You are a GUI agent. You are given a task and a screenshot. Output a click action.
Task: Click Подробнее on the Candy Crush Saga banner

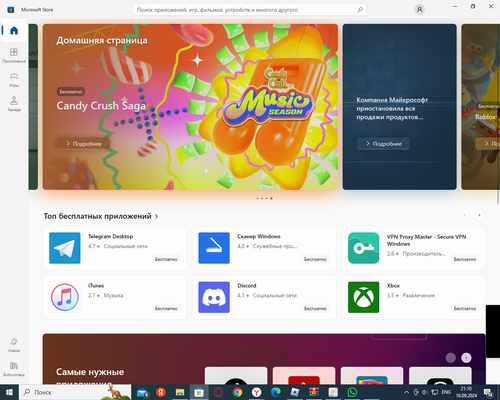point(83,144)
